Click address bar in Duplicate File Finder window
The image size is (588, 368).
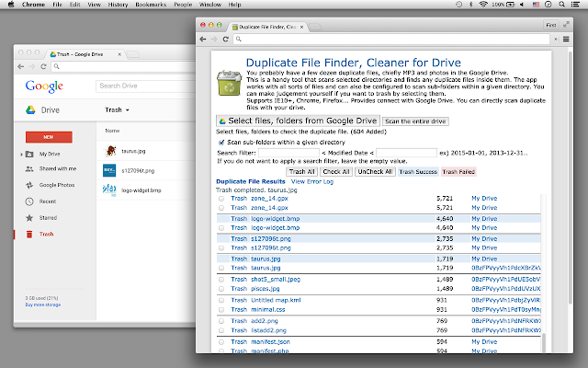coord(391,39)
